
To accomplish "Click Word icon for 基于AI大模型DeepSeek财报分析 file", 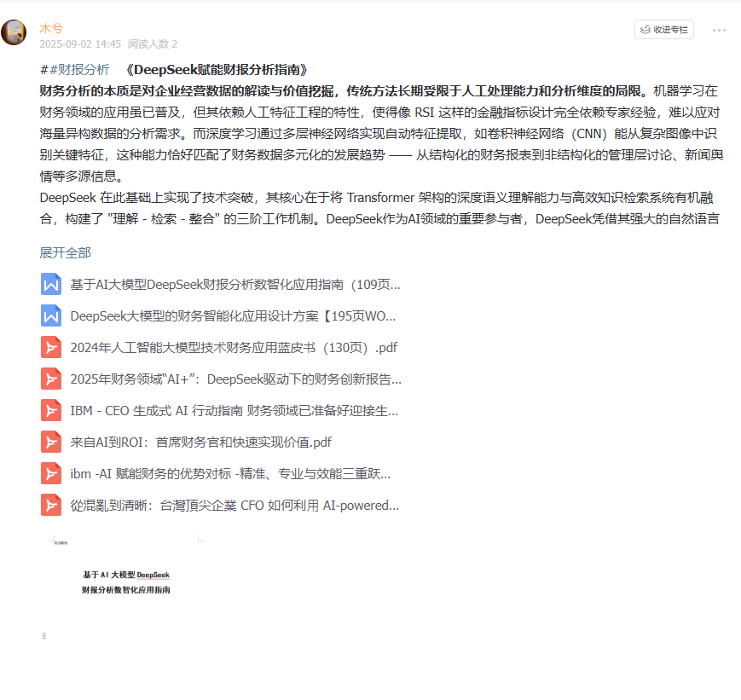I will (51, 284).
